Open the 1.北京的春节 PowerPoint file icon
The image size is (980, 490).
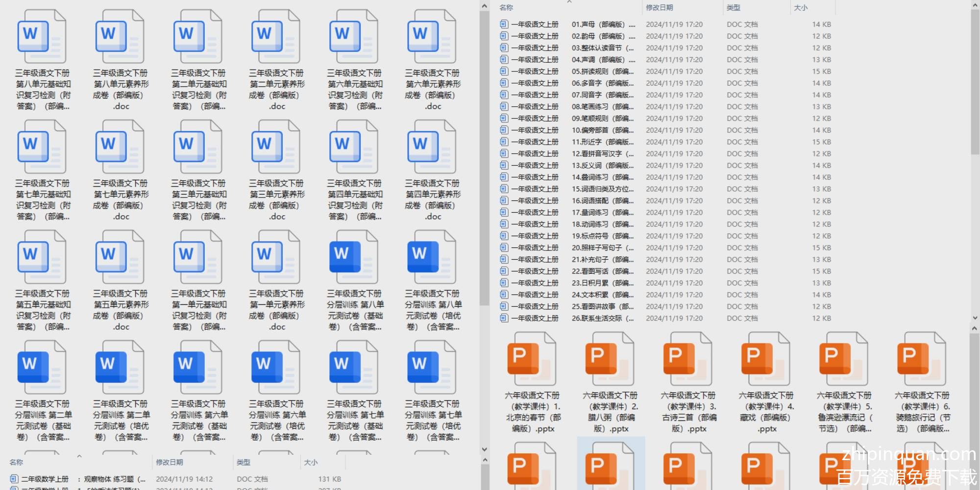532,359
